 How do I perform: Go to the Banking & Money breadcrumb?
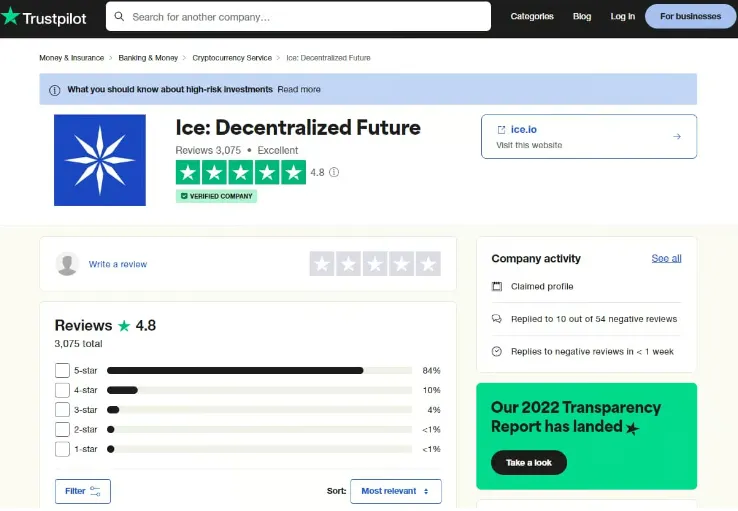pyautogui.click(x=148, y=58)
